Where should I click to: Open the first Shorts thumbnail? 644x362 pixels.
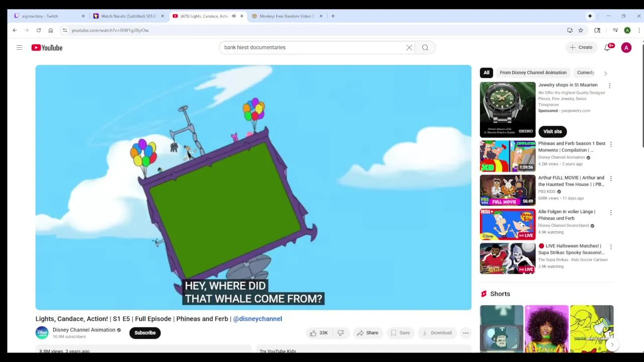(502, 328)
